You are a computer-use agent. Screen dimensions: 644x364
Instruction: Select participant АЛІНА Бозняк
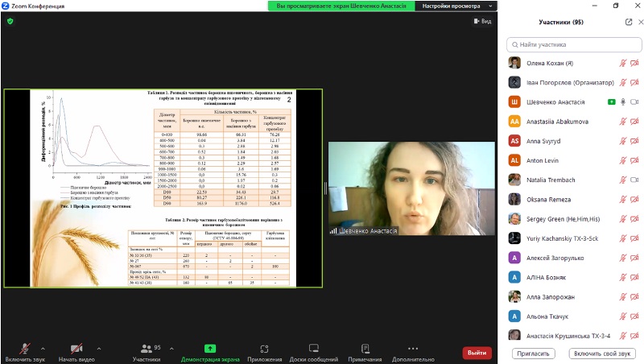click(574, 277)
